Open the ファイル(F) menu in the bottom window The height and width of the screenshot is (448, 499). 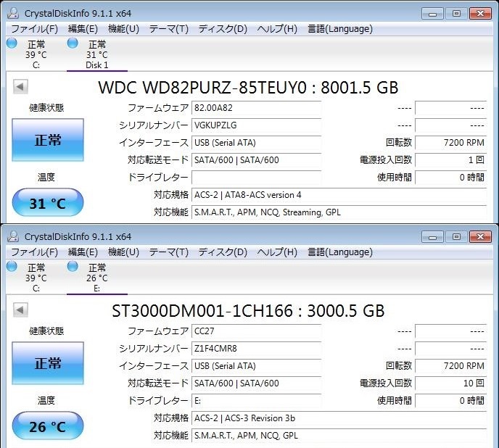(34, 252)
